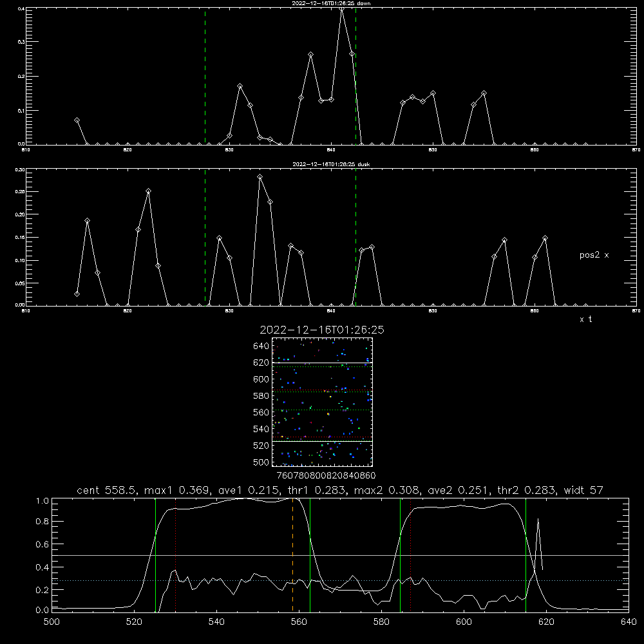Click the tallest peak diamond in dusk plot

point(260,177)
